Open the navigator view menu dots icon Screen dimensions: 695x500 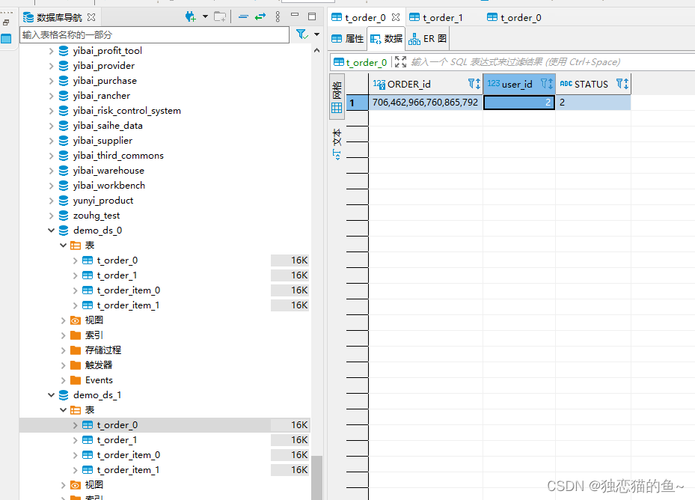pos(277,17)
